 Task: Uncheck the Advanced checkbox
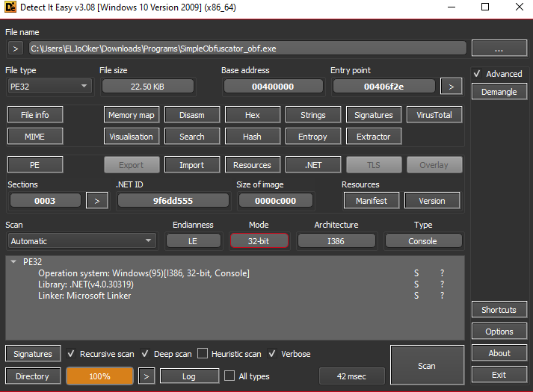(x=478, y=74)
